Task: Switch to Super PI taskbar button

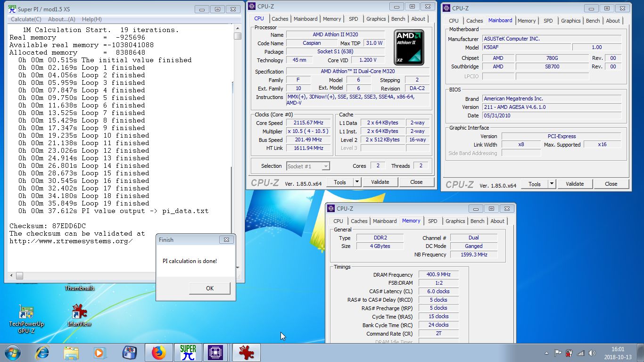Action: pyautogui.click(x=188, y=353)
